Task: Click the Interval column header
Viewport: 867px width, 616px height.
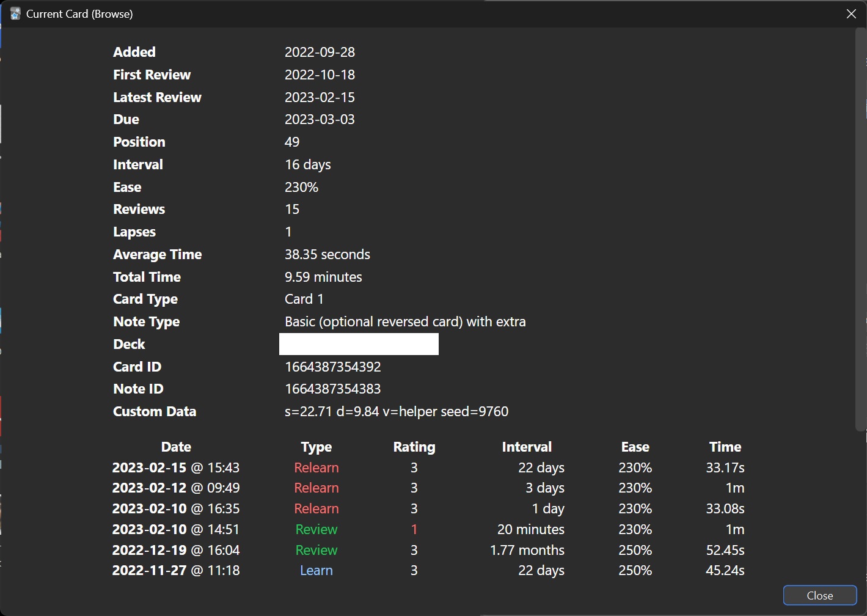Action: click(527, 447)
